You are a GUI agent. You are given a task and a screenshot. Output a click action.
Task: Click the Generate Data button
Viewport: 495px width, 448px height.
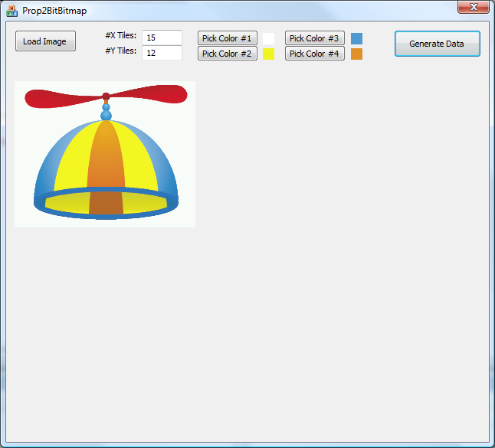coord(437,44)
